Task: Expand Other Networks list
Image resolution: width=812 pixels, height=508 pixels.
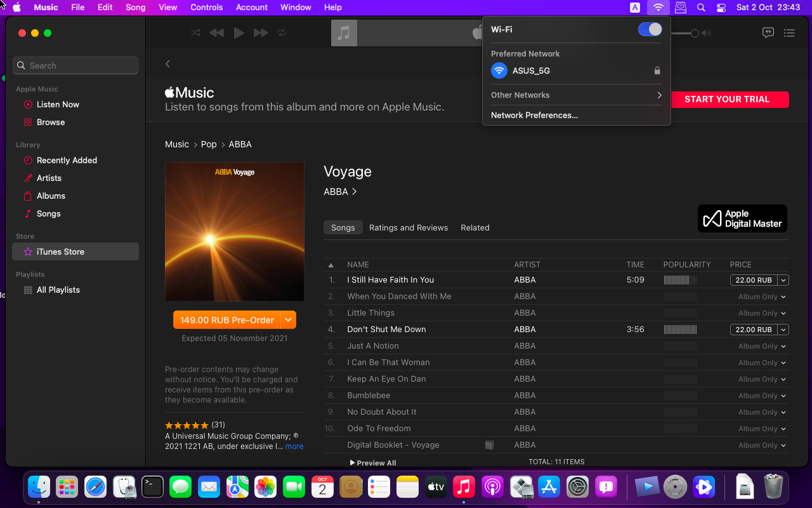Action: coord(576,95)
